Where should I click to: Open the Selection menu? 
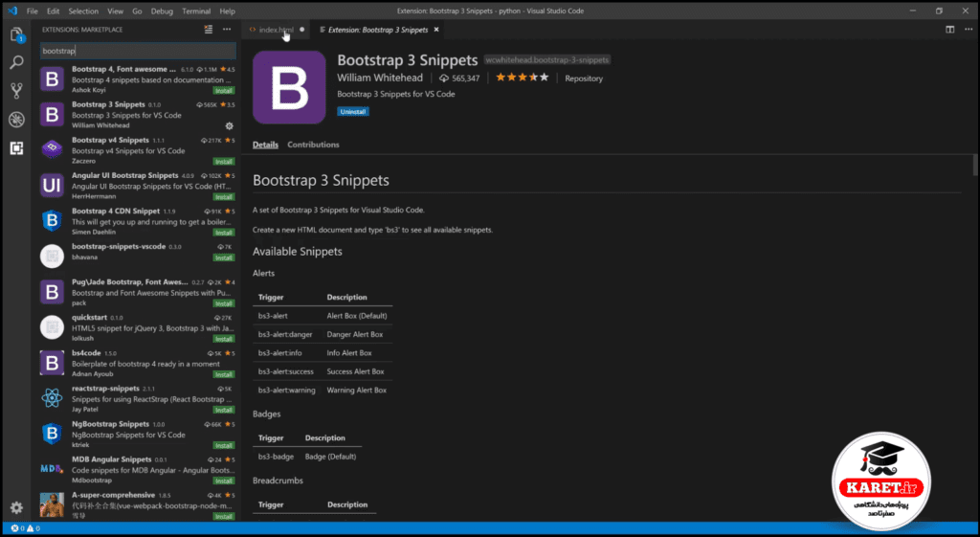[83, 11]
